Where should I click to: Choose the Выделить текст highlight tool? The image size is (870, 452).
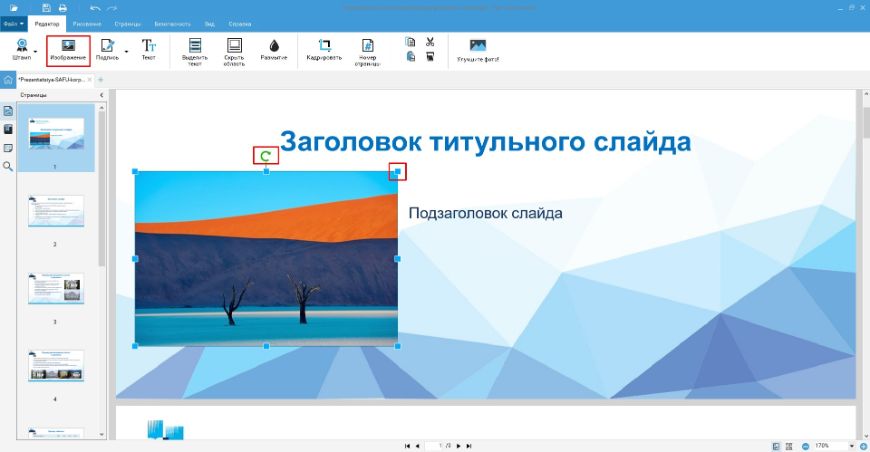(x=195, y=52)
